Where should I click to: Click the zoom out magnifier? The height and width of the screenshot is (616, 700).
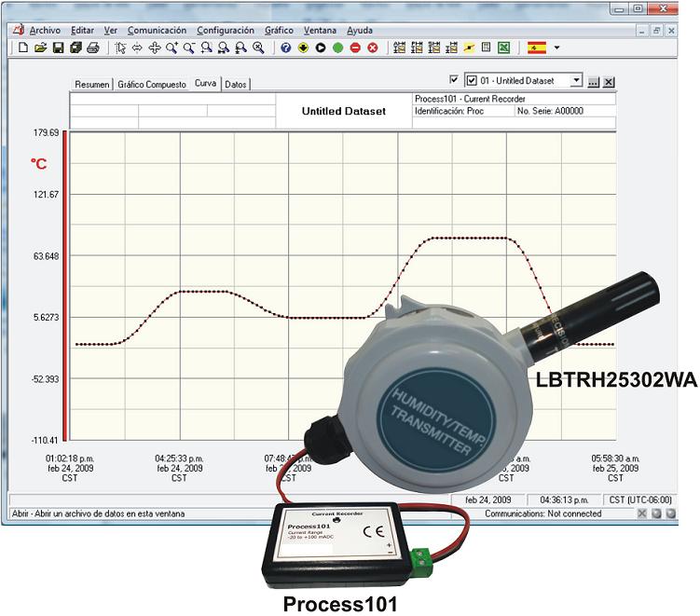(189, 48)
